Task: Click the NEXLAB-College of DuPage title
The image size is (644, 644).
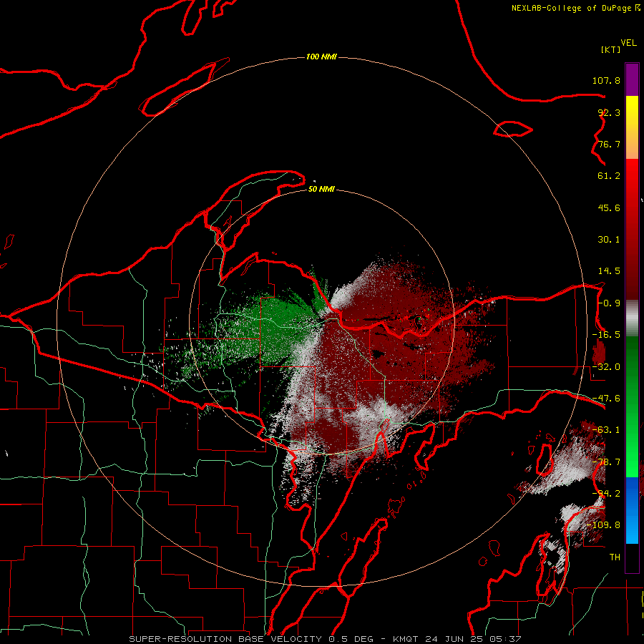Action: (x=571, y=8)
